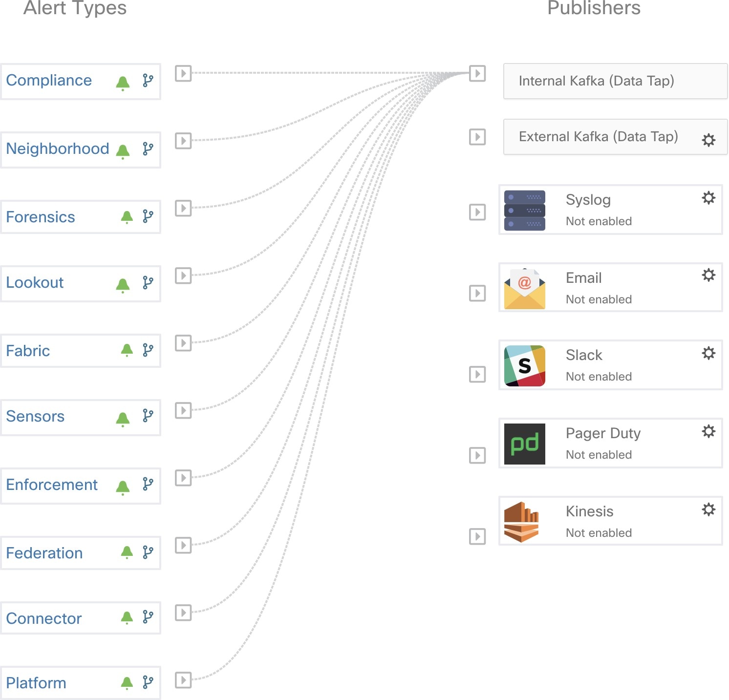729x700 pixels.
Task: Open the Slack publisher gear settings
Action: 708,353
